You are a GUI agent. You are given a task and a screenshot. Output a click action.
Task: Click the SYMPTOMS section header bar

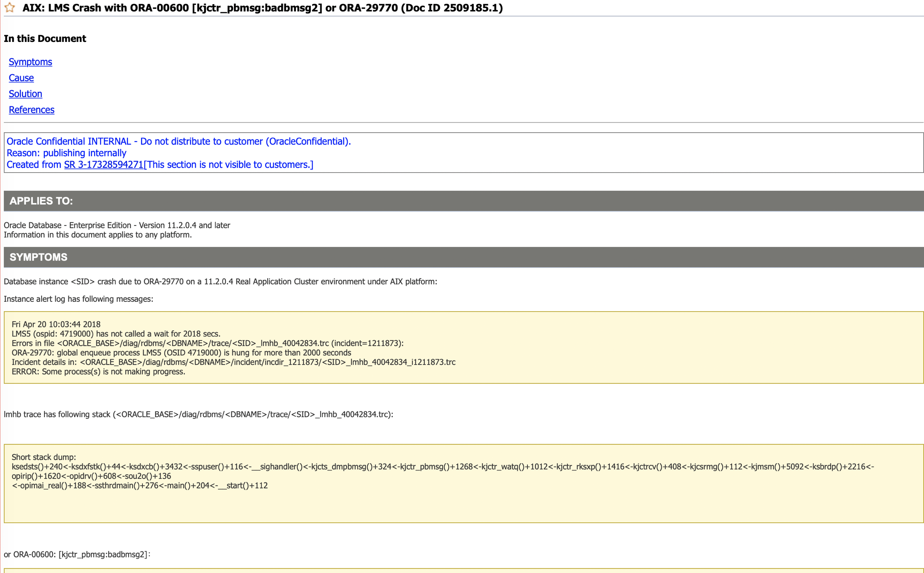tap(464, 257)
